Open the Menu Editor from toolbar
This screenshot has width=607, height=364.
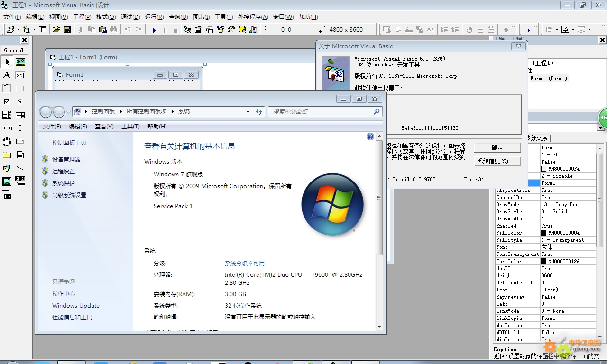point(43,29)
